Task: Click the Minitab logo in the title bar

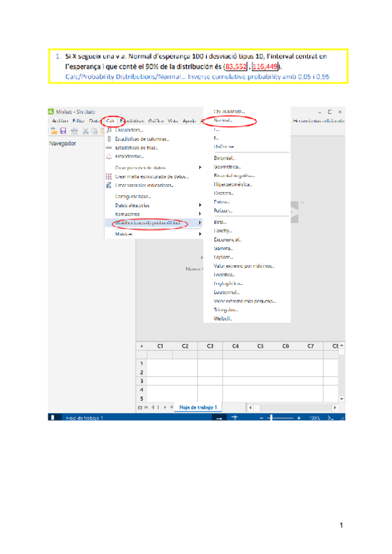Action: [51, 112]
